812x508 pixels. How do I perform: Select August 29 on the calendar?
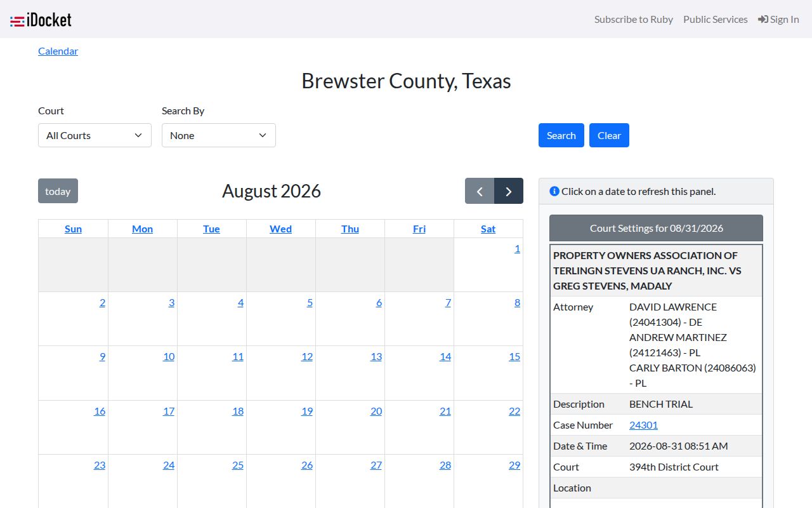tap(514, 465)
